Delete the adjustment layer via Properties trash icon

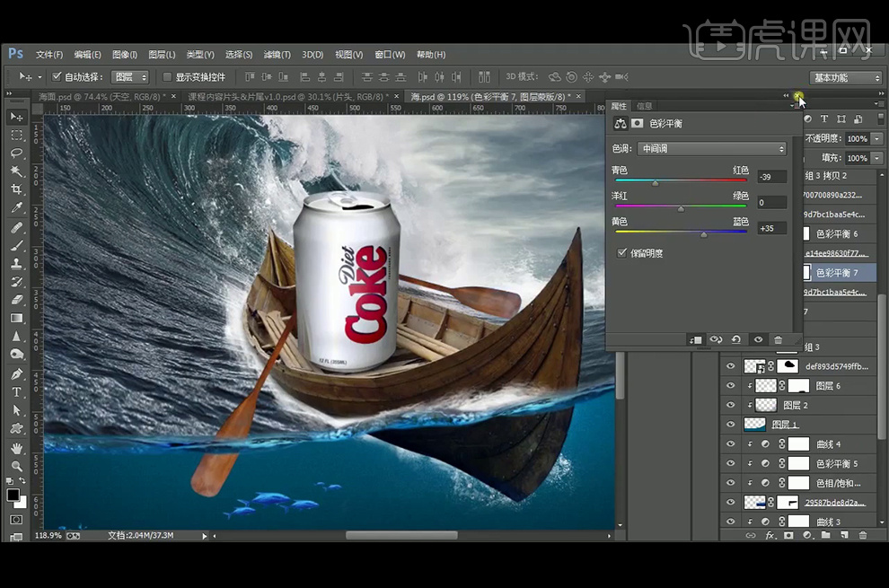(x=778, y=340)
